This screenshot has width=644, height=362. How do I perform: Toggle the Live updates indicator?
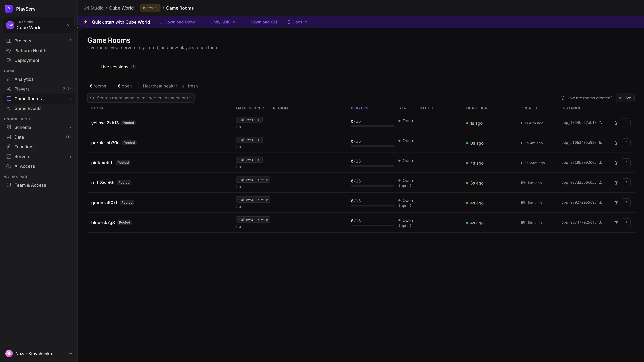[x=625, y=98]
